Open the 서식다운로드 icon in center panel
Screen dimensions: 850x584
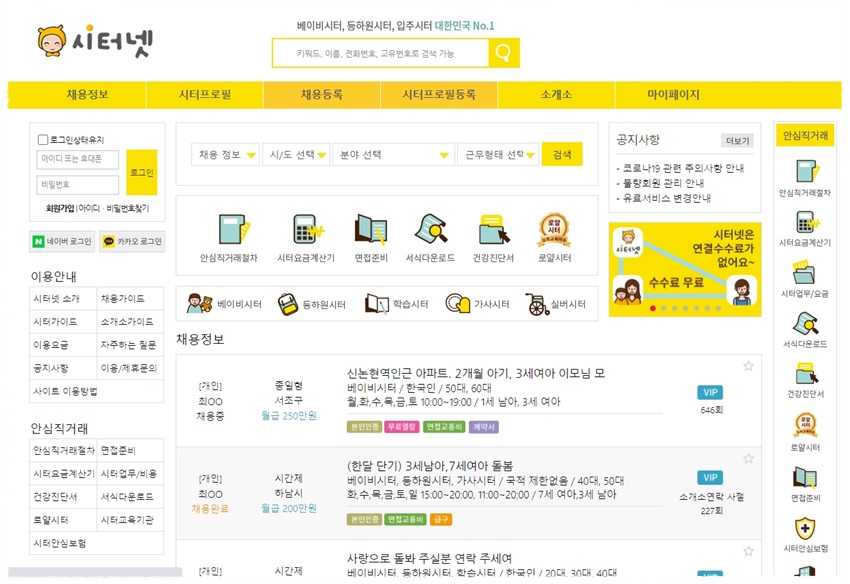(430, 229)
